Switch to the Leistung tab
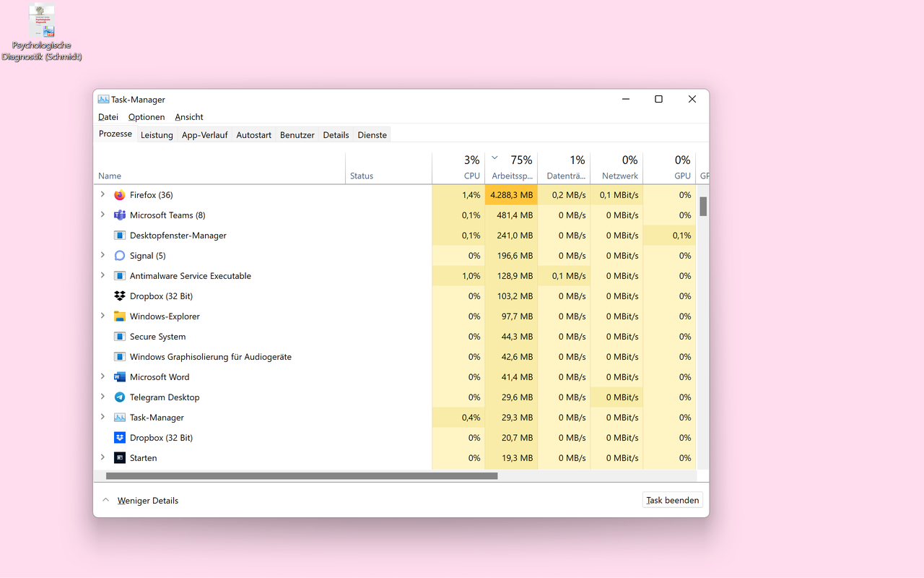This screenshot has width=924, height=578. [x=157, y=135]
